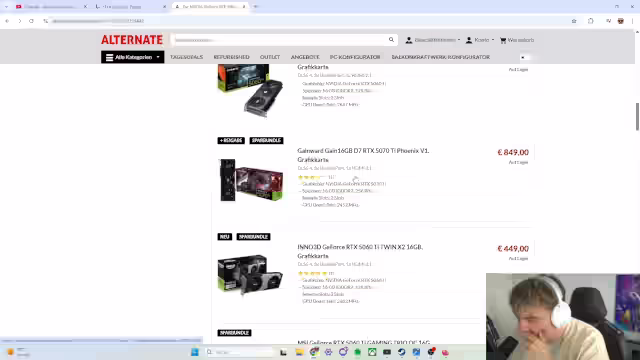Expand the Alle Kategorien dropdown
The image size is (640, 360).
pos(133,57)
